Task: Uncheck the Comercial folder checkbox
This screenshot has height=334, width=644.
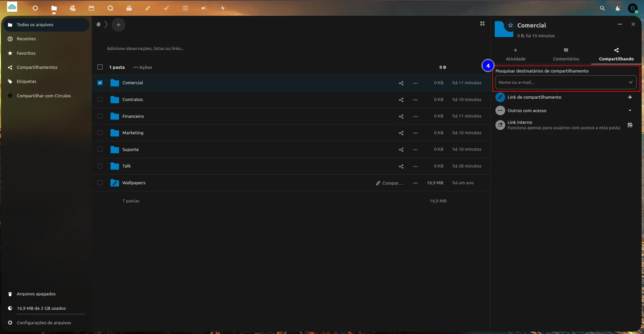Action: coord(100,83)
